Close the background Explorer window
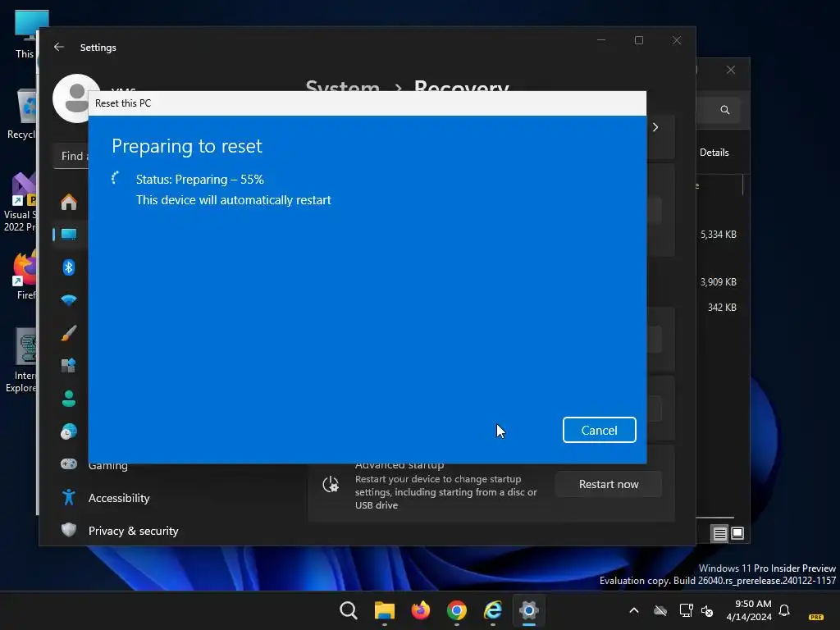The height and width of the screenshot is (630, 840). point(731,71)
